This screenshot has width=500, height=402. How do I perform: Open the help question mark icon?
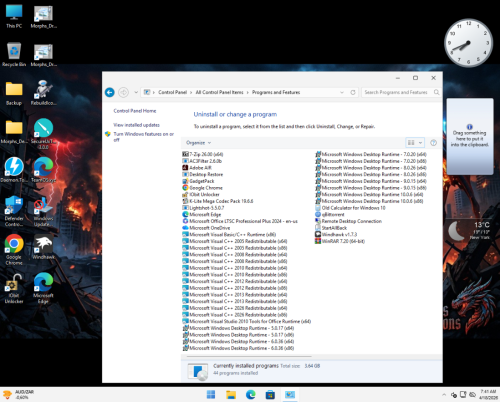click(433, 143)
